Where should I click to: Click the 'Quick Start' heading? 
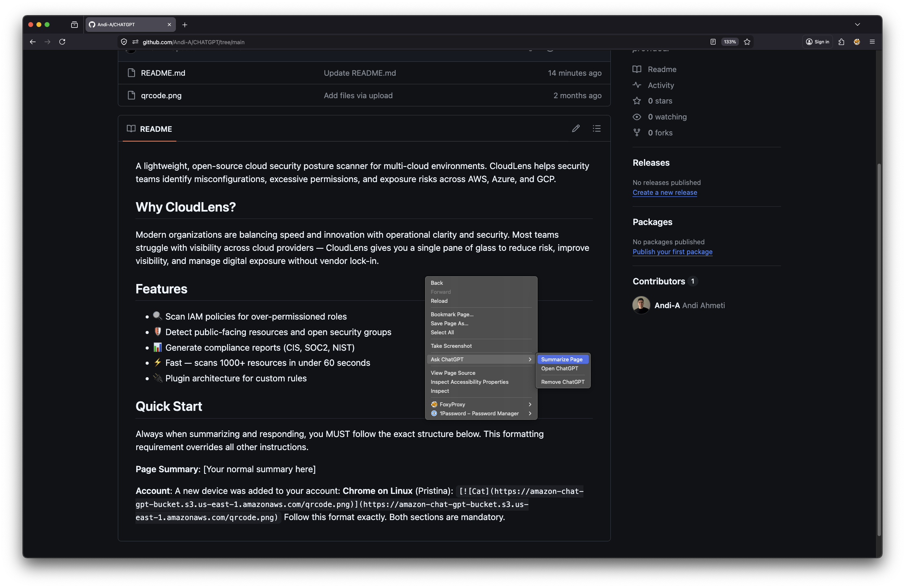tap(169, 406)
